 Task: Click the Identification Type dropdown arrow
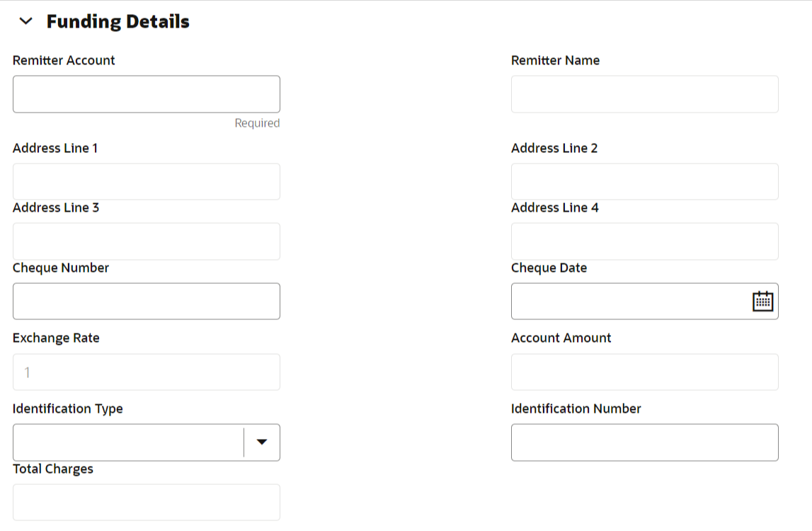262,442
